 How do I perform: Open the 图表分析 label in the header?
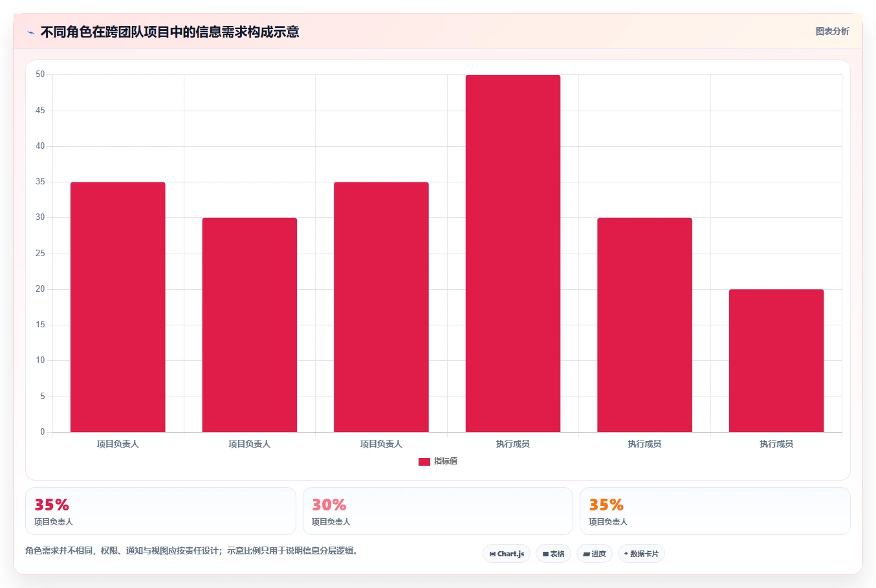point(832,31)
